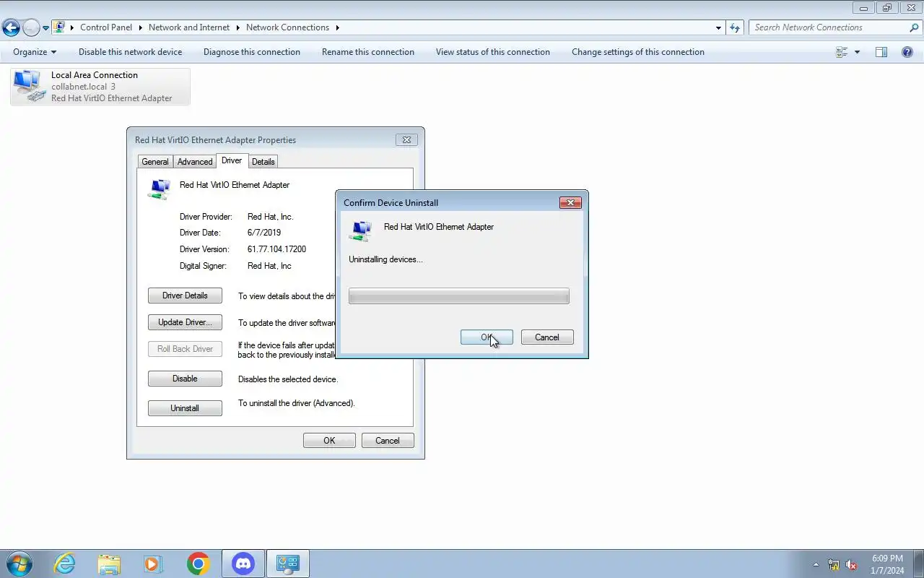
Task: Switch to the General tab
Action: point(155,162)
